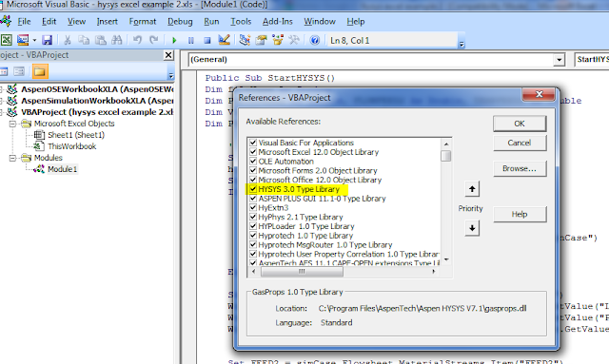This screenshot has height=364, width=609.
Task: Open the Tools menu
Action: 241,21
